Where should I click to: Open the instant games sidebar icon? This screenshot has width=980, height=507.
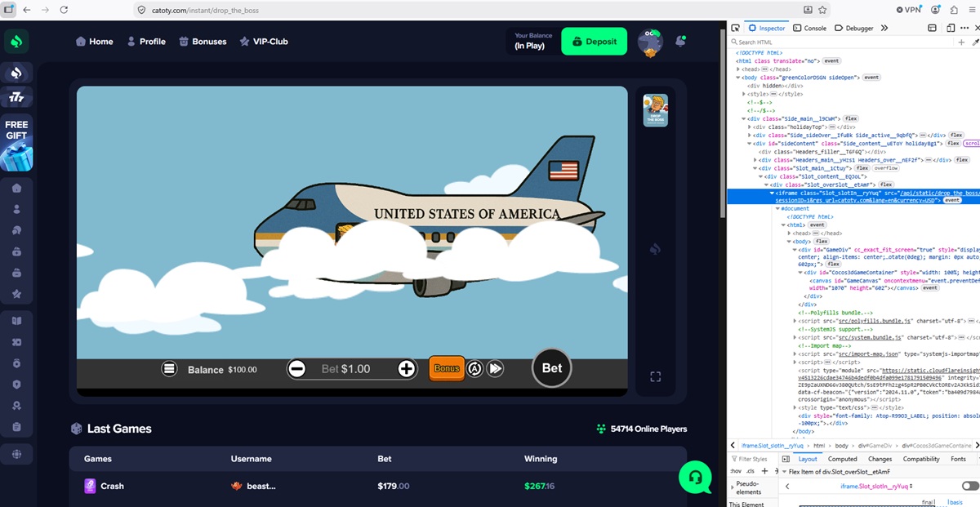tap(16, 73)
